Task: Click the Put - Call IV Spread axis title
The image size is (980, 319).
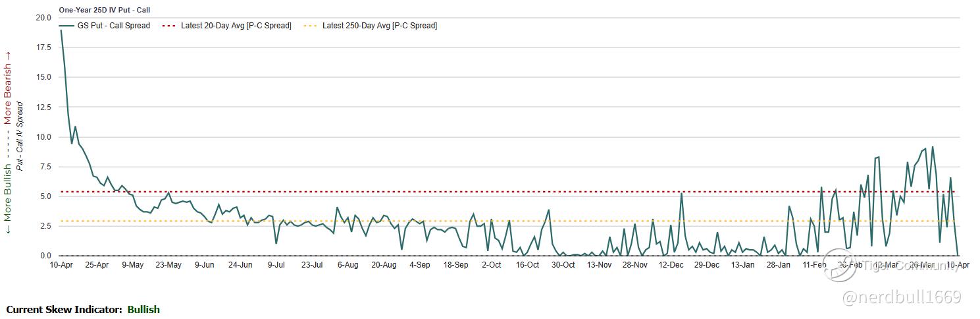Action: point(20,136)
